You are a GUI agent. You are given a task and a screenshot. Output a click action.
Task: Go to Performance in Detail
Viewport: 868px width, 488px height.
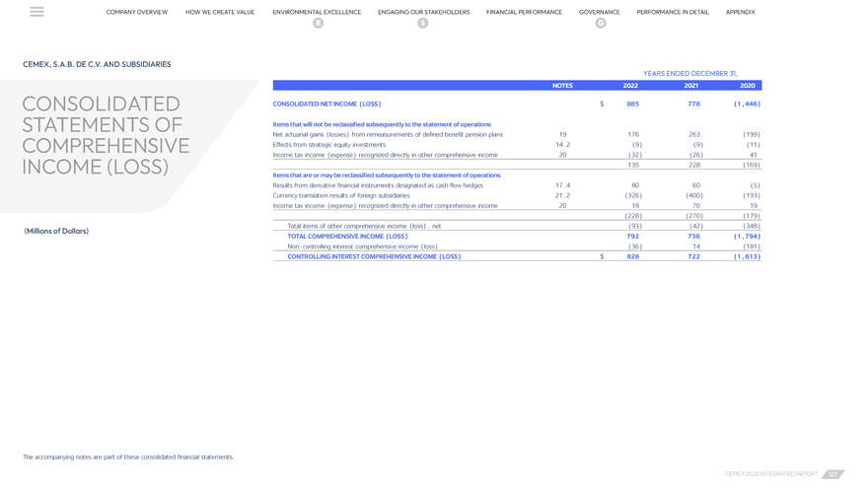[673, 12]
